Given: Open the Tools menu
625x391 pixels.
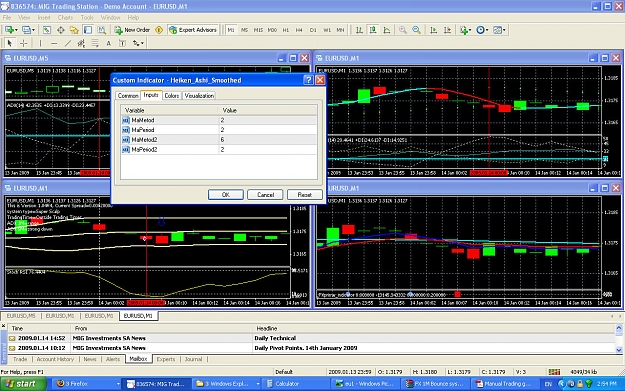Looking at the screenshot, I should [87, 18].
